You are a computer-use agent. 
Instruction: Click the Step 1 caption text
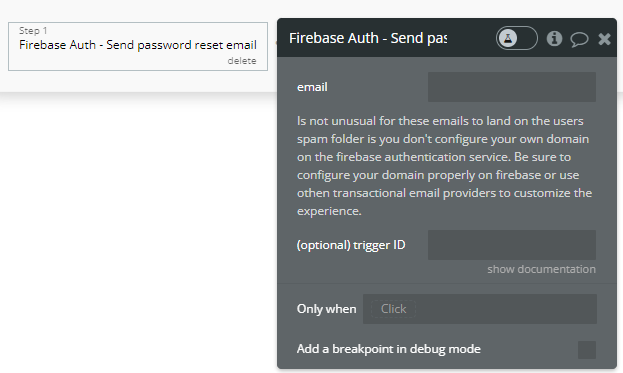[x=33, y=31]
